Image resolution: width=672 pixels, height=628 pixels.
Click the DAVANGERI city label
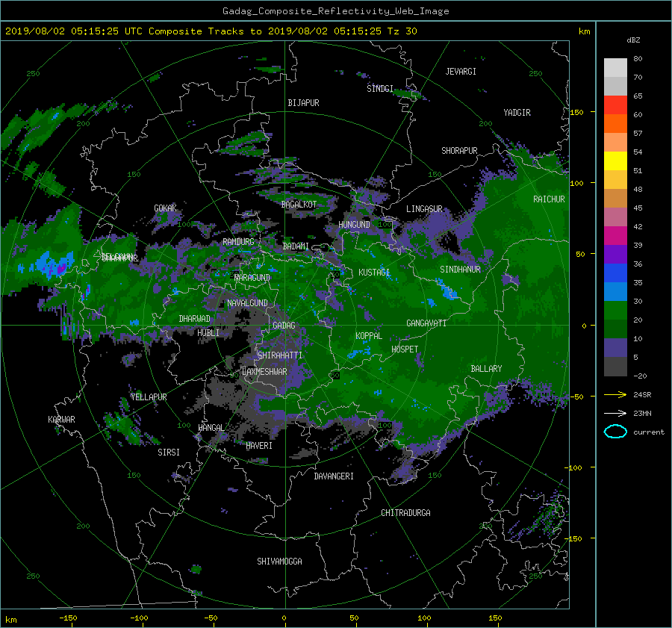point(334,476)
